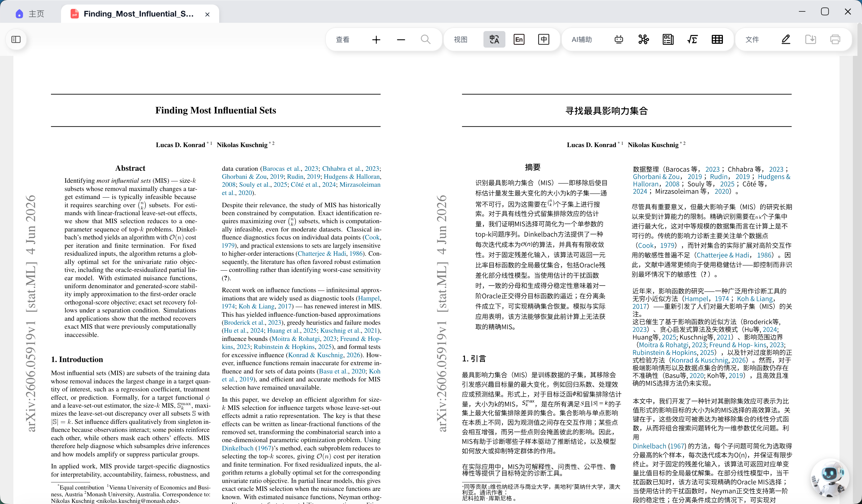Click the 'Abstract' heading
This screenshot has height=504, width=862.
[130, 168]
